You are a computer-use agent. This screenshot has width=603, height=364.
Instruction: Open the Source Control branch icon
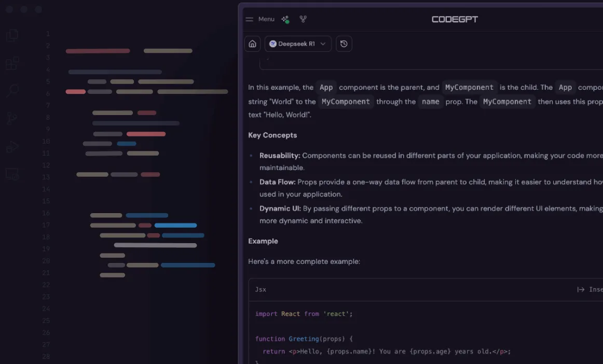(x=12, y=119)
